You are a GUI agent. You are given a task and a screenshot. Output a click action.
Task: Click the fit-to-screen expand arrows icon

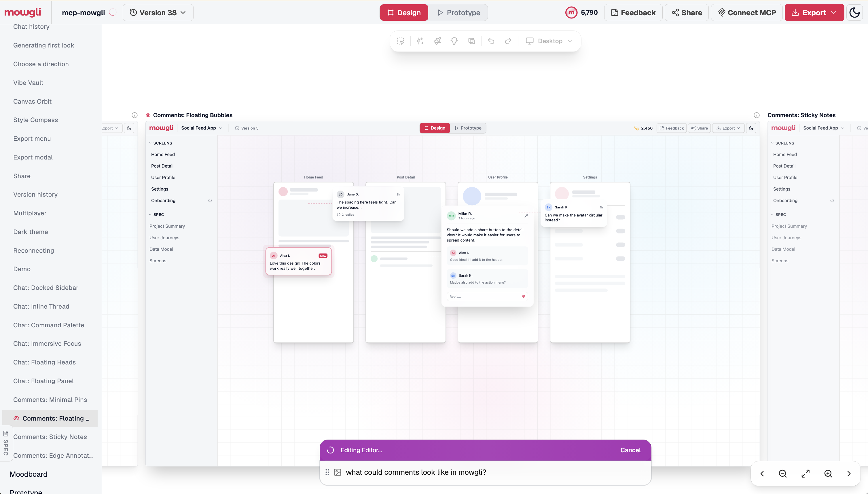806,474
